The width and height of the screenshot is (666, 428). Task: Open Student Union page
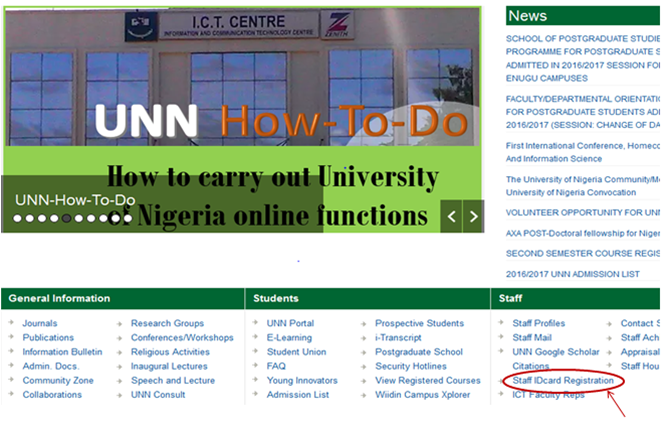pyautogui.click(x=296, y=352)
